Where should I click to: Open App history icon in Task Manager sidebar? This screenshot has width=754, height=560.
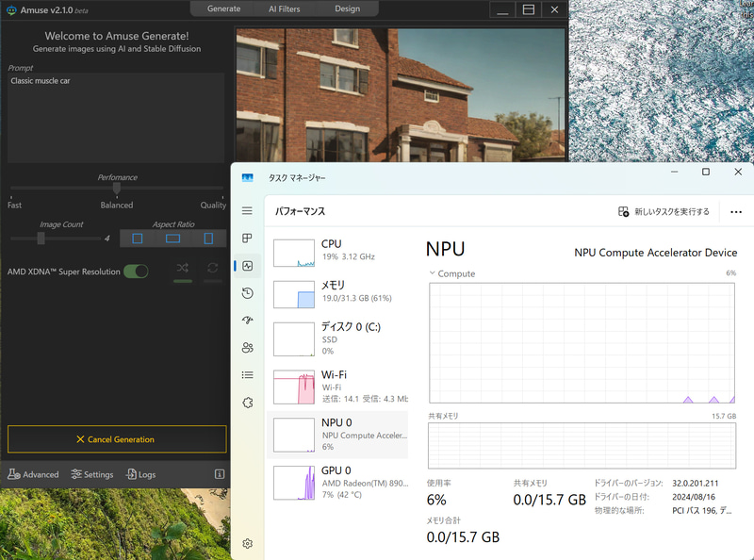coord(248,293)
